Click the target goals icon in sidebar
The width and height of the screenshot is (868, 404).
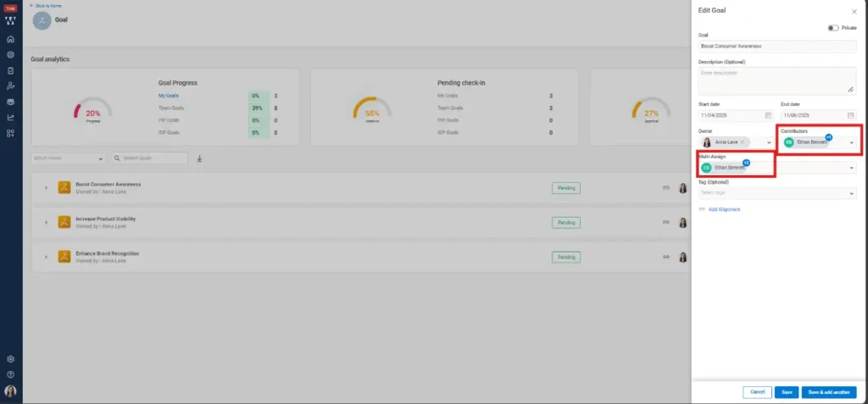click(10, 55)
